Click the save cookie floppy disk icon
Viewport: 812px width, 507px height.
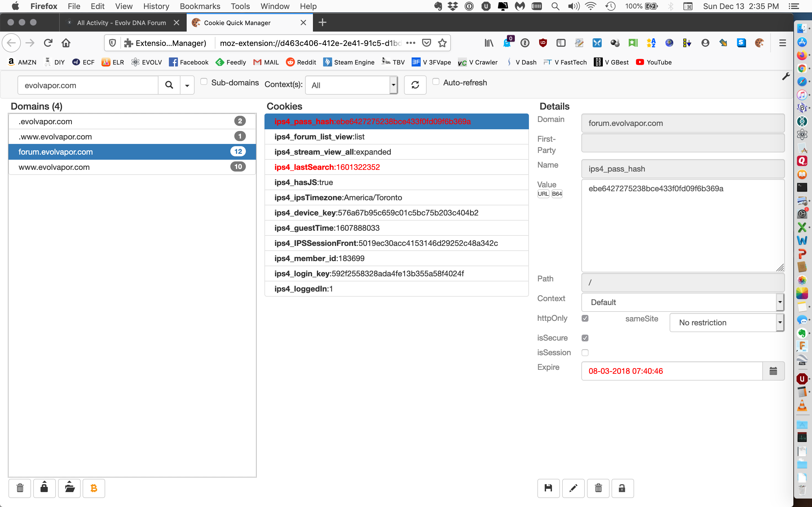coord(548,488)
